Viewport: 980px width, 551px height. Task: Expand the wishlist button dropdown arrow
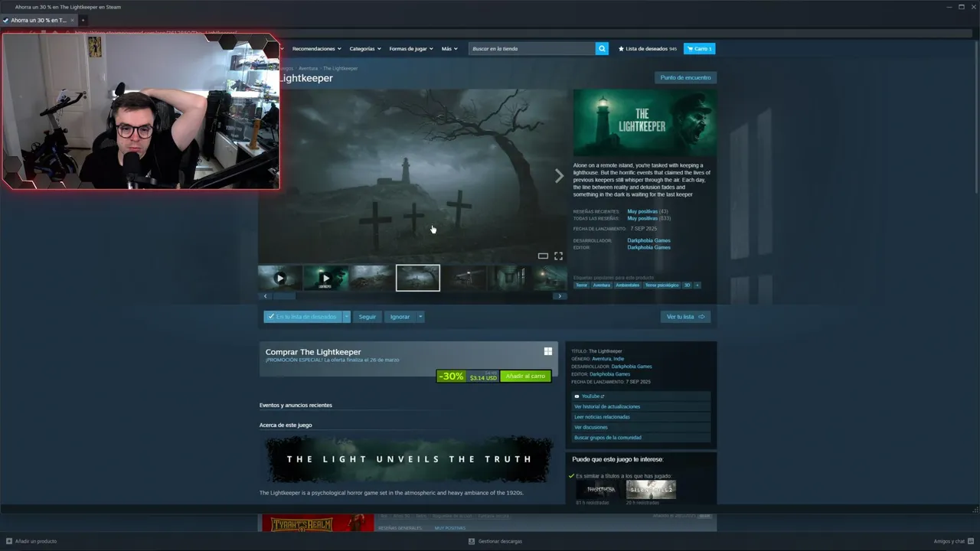[346, 316]
